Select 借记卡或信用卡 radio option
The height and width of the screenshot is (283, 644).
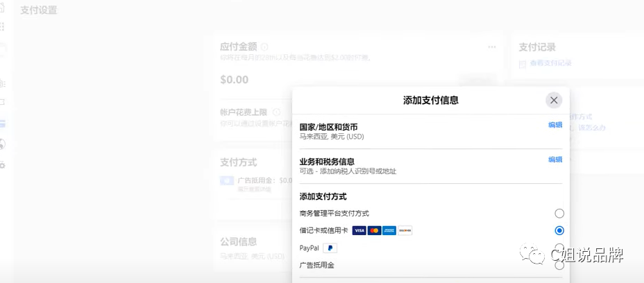pyautogui.click(x=559, y=230)
